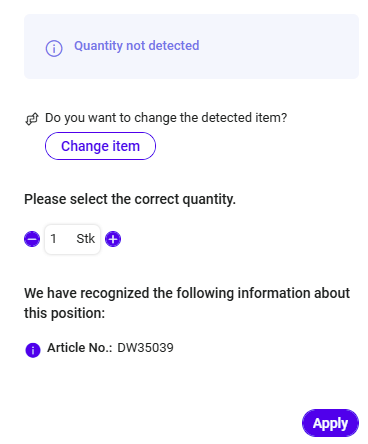Click the swap icon beside change item question

[32, 119]
